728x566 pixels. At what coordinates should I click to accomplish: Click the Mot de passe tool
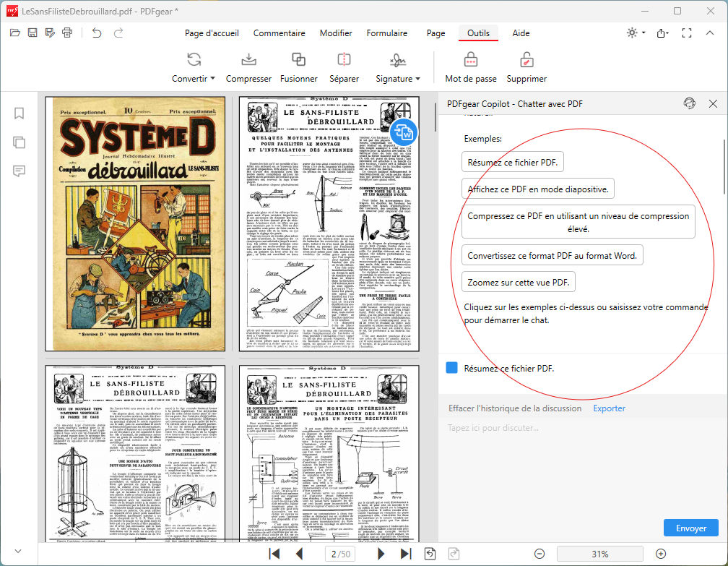click(471, 67)
